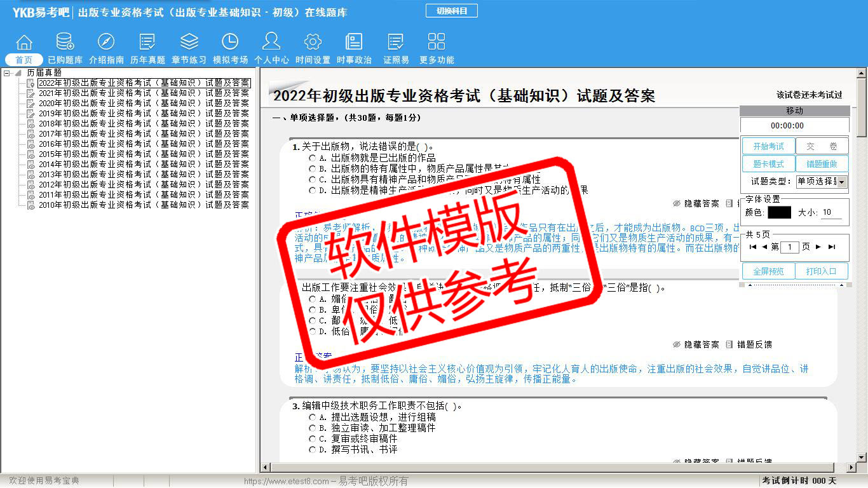This screenshot has height=488, width=868.
Task: Open the 时间设置 gear icon
Action: [313, 43]
